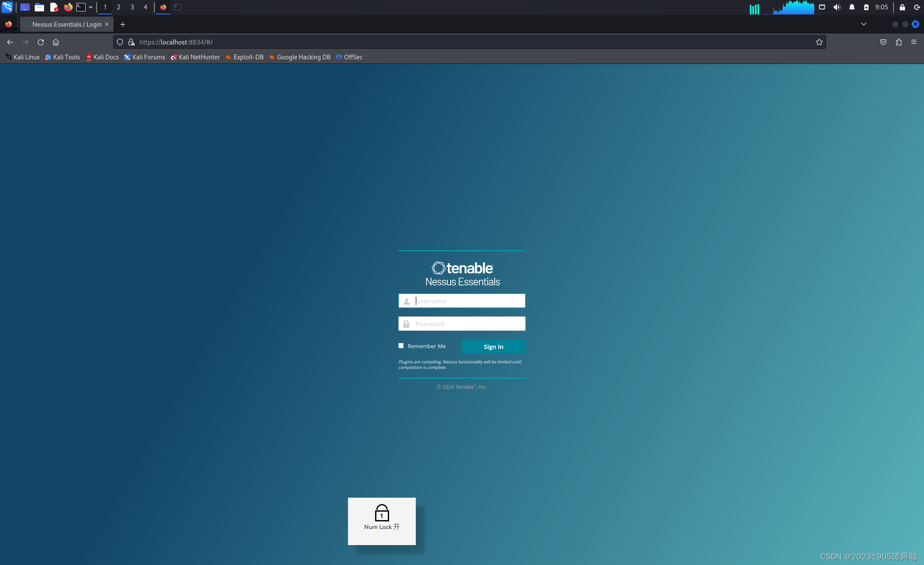
Task: Switch to workspace 3
Action: 132,7
